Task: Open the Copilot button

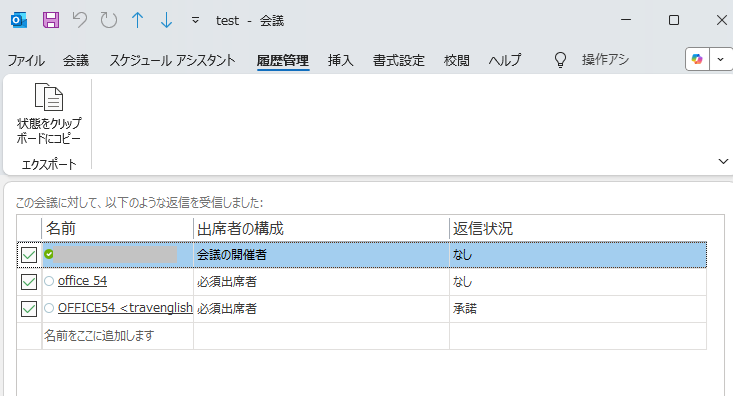Action: pyautogui.click(x=697, y=59)
